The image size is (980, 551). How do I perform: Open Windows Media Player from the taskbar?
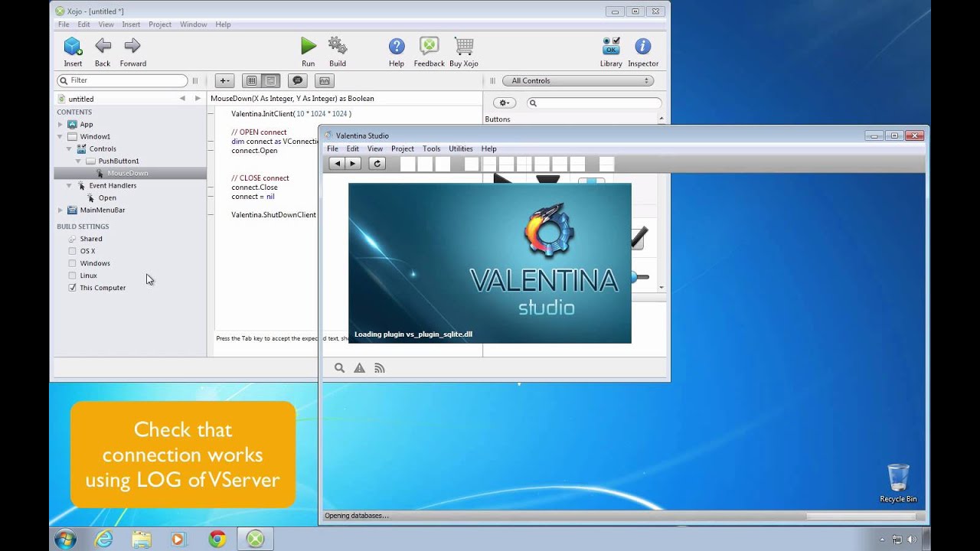pyautogui.click(x=178, y=540)
